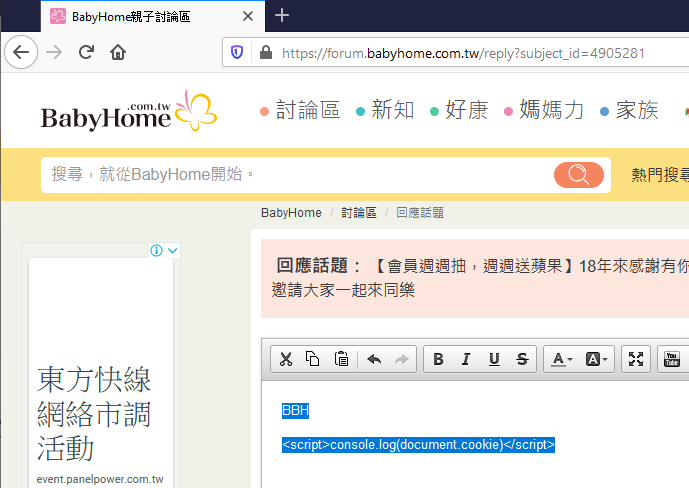Paste with the editor clipboard icon
Image resolution: width=689 pixels, height=488 pixels.
coord(341,359)
